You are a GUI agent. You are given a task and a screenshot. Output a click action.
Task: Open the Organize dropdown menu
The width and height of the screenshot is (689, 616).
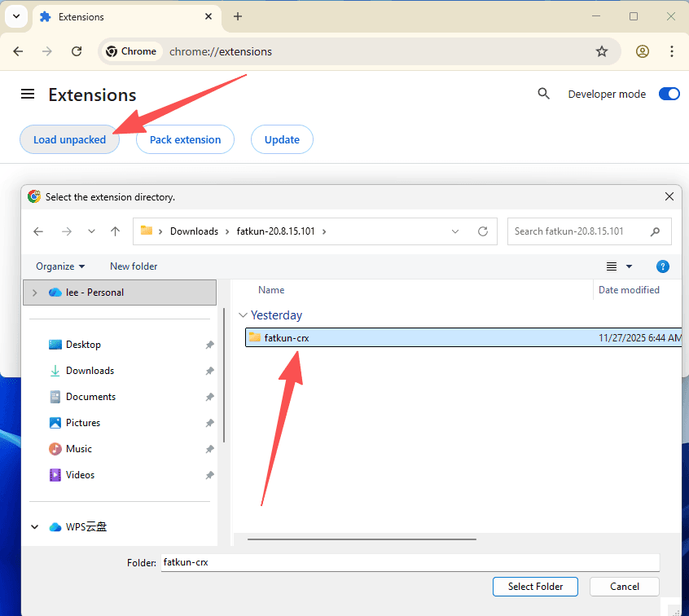click(59, 266)
